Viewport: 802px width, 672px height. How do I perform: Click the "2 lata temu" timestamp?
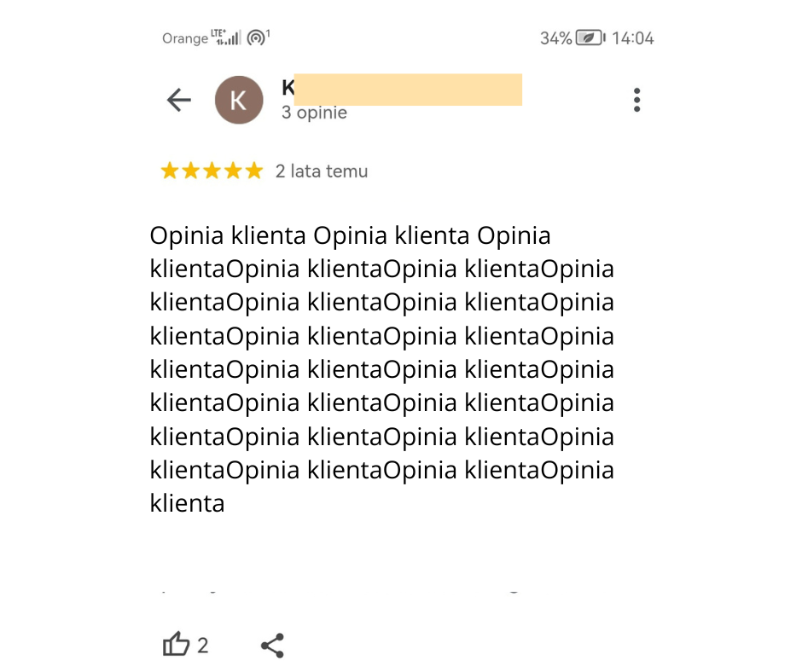pos(322,171)
